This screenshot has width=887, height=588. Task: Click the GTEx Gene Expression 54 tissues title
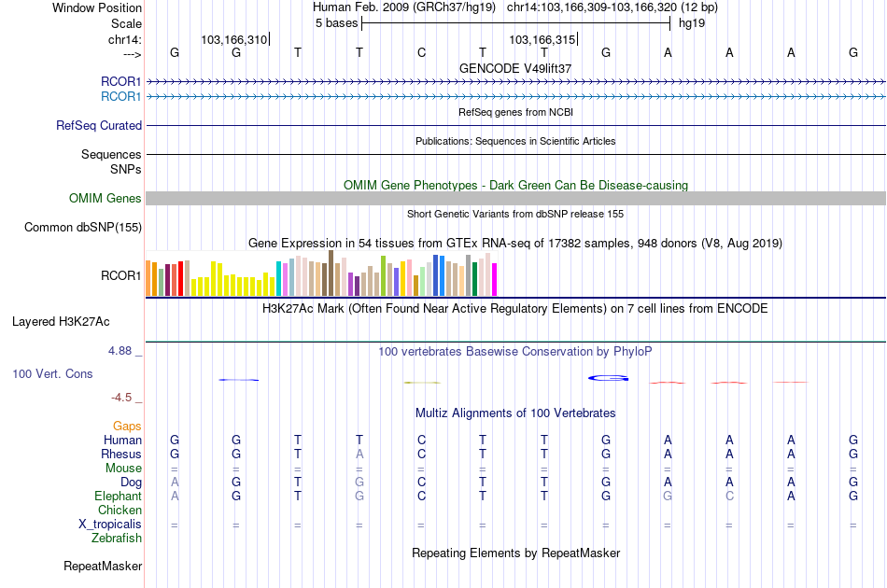(515, 243)
